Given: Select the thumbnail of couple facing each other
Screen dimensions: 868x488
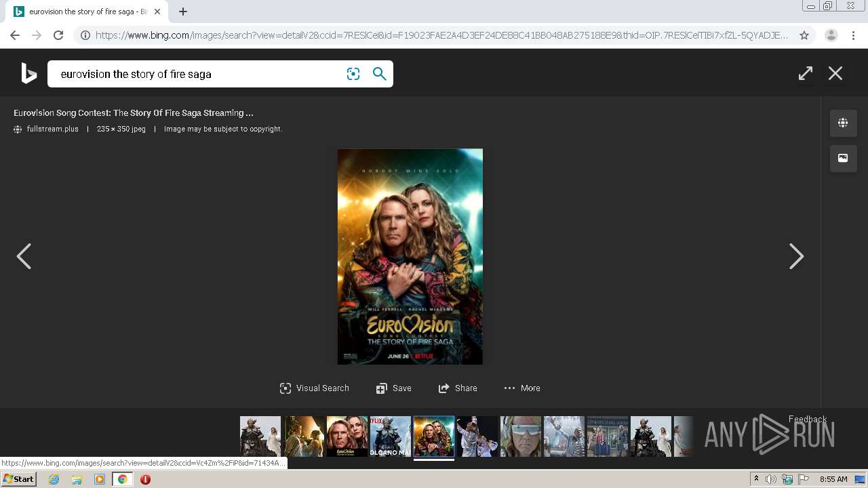Looking at the screenshot, I should 304,436.
